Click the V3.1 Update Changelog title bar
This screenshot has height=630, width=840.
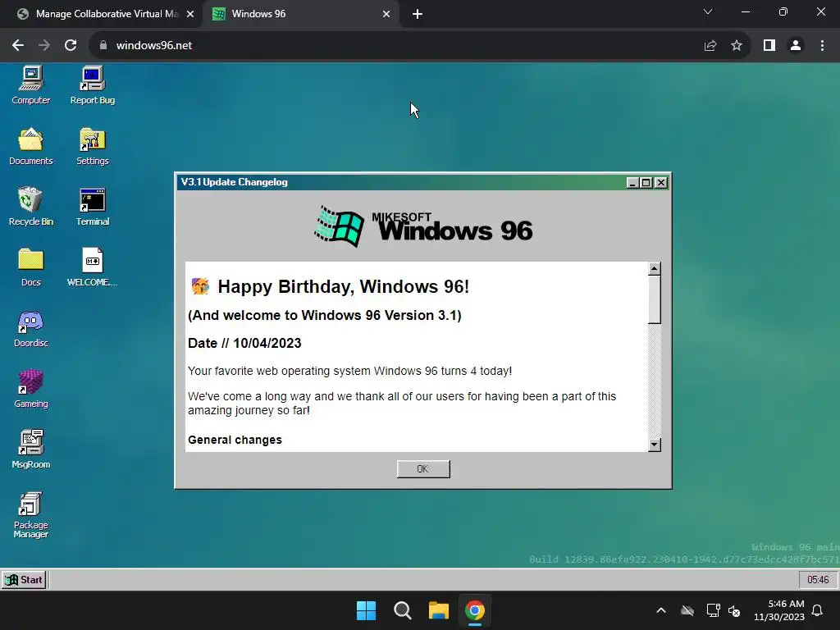(x=400, y=183)
